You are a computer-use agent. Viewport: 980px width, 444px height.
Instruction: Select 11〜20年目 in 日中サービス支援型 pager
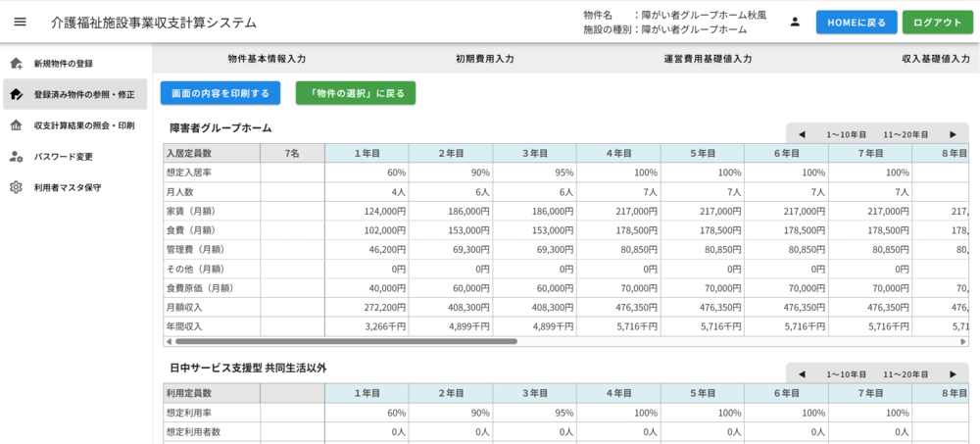[x=906, y=374]
